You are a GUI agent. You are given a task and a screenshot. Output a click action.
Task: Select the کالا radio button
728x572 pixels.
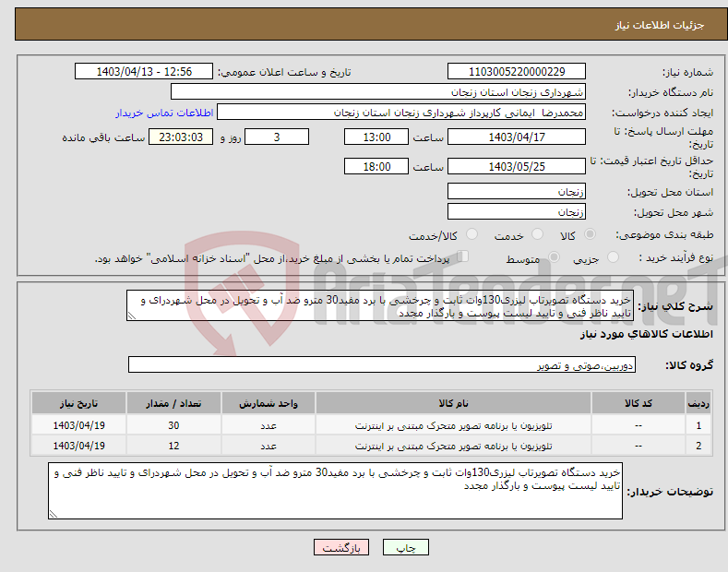tap(590, 234)
